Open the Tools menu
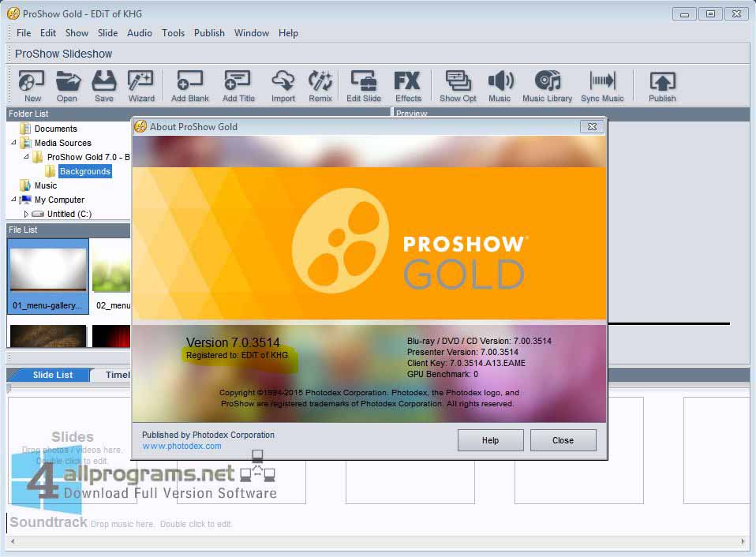Image resolution: width=756 pixels, height=557 pixels. (x=173, y=33)
